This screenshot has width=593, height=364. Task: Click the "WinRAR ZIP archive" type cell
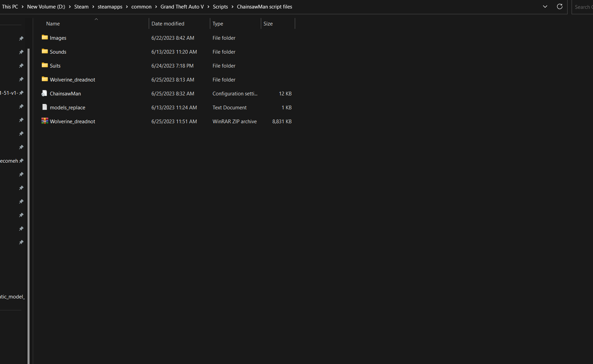(x=235, y=122)
